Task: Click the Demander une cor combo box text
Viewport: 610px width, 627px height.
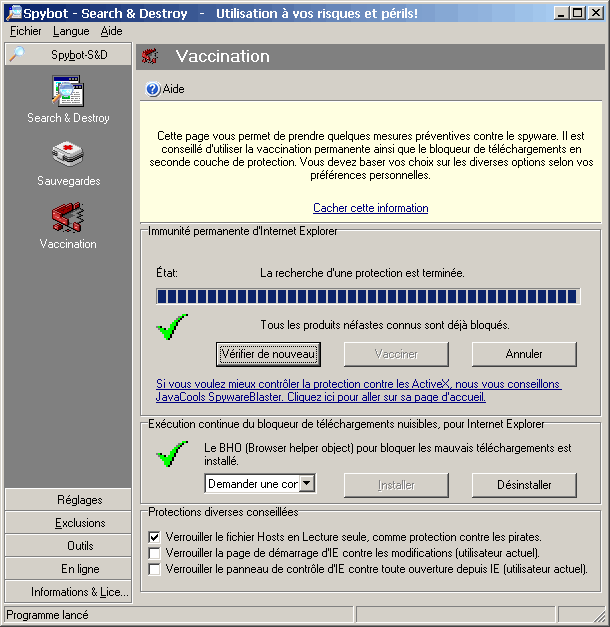Action: click(x=253, y=484)
